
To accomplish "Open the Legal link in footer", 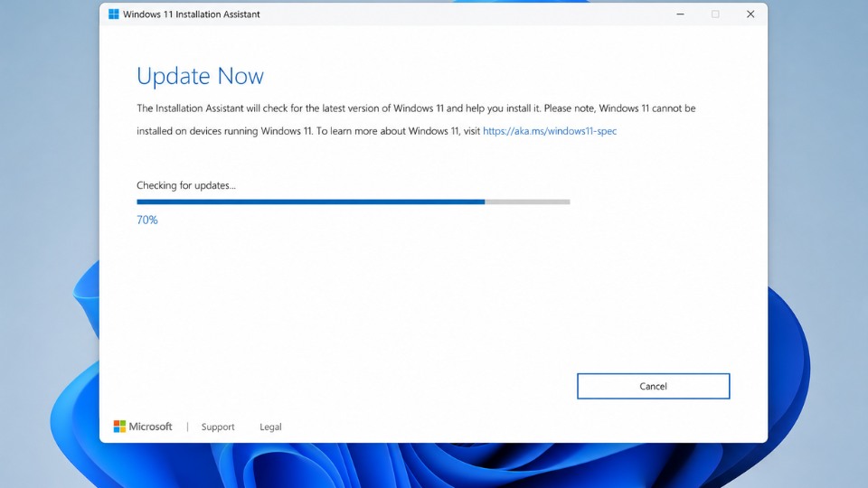I will 270,427.
